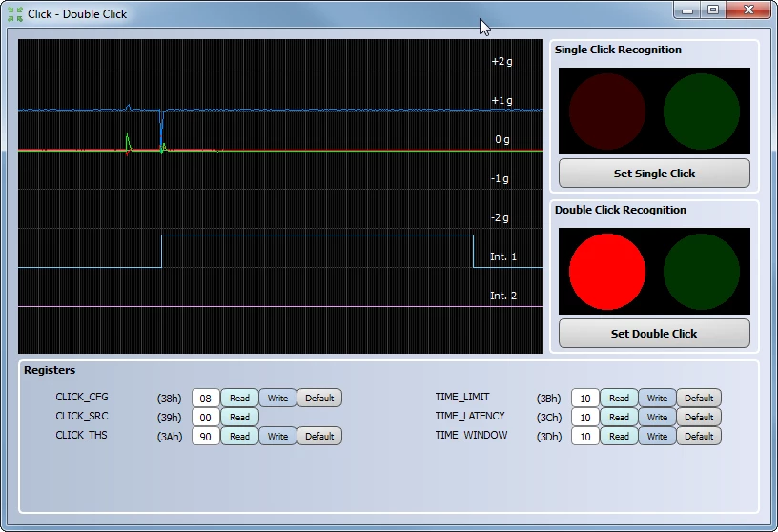Click the +1 g axis label
The width and height of the screenshot is (778, 532).
[502, 101]
